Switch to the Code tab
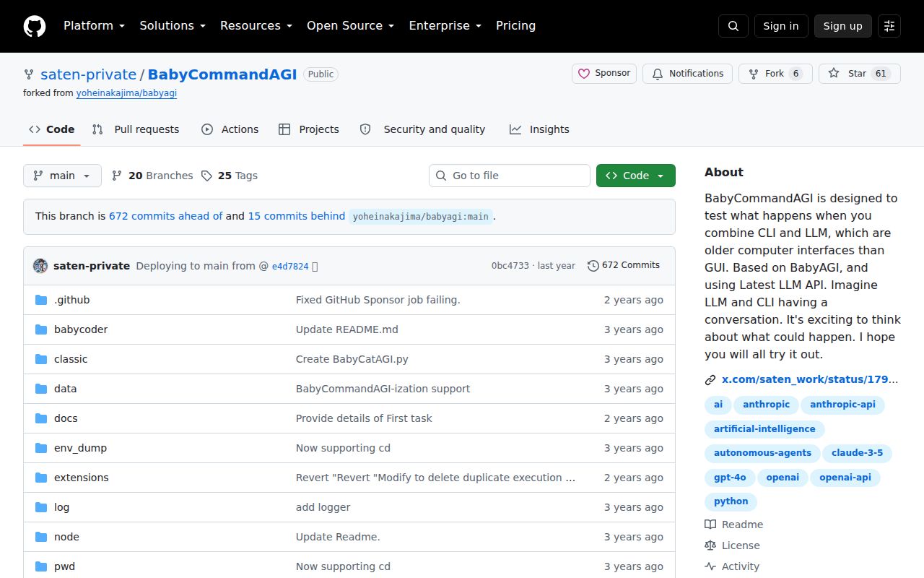The width and height of the screenshot is (924, 578). [52, 129]
